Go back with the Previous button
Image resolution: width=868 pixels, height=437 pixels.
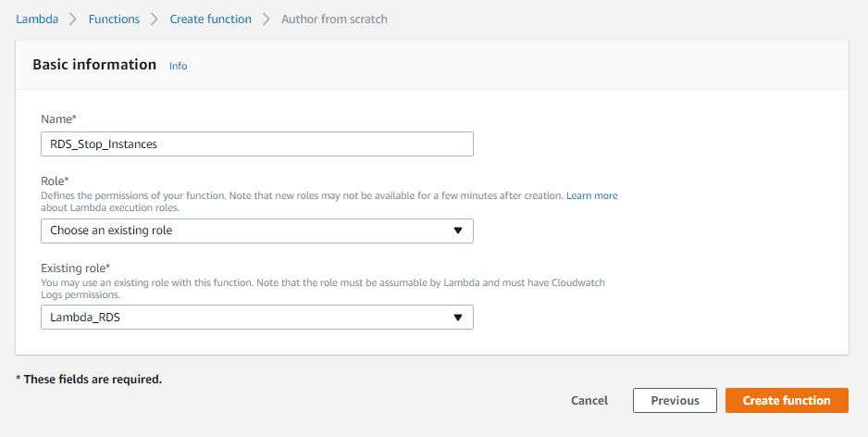675,400
